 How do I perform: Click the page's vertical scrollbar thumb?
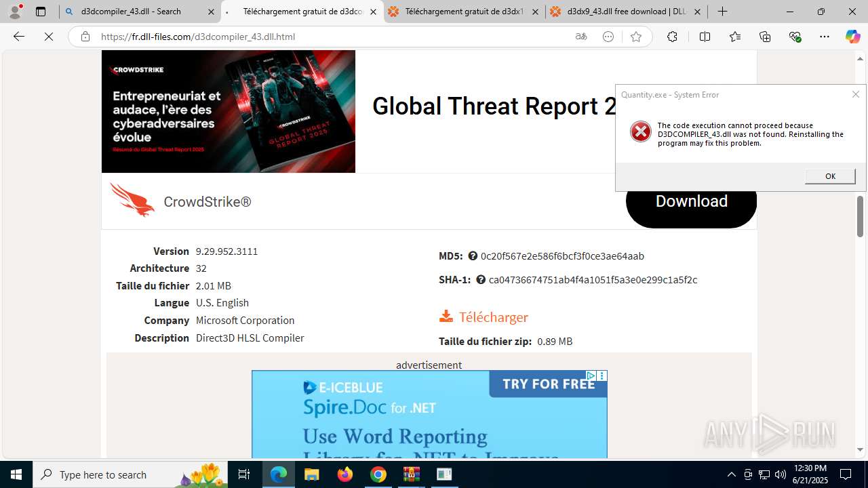pos(860,217)
